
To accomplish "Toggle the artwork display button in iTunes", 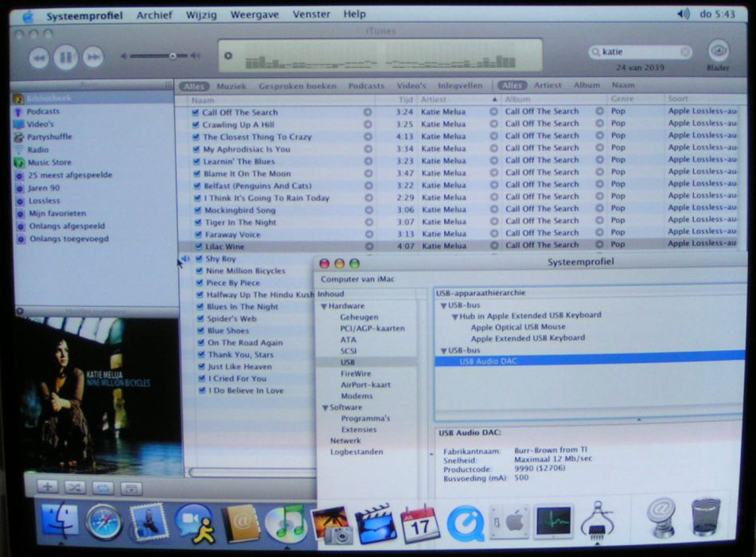I will pyautogui.click(x=131, y=489).
